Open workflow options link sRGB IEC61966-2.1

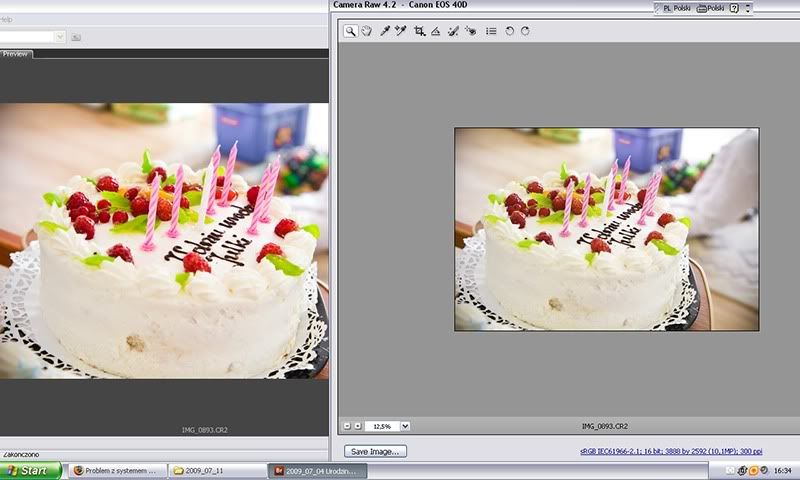(671, 451)
